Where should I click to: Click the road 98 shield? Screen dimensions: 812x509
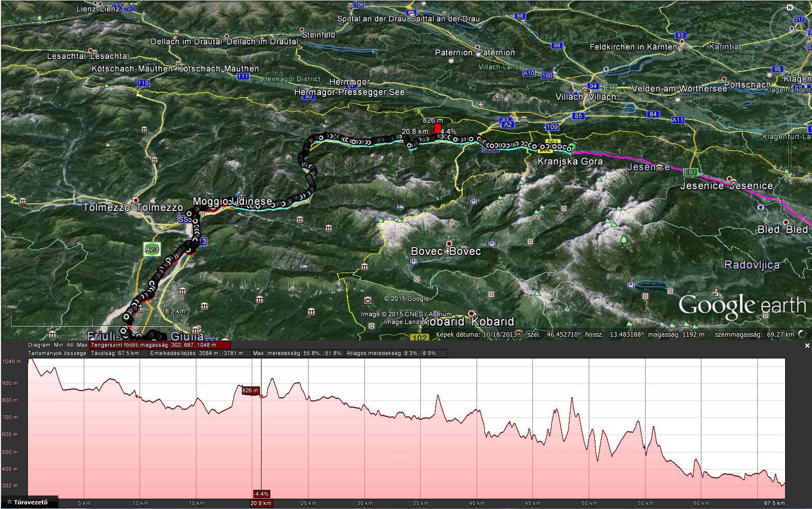557,46
